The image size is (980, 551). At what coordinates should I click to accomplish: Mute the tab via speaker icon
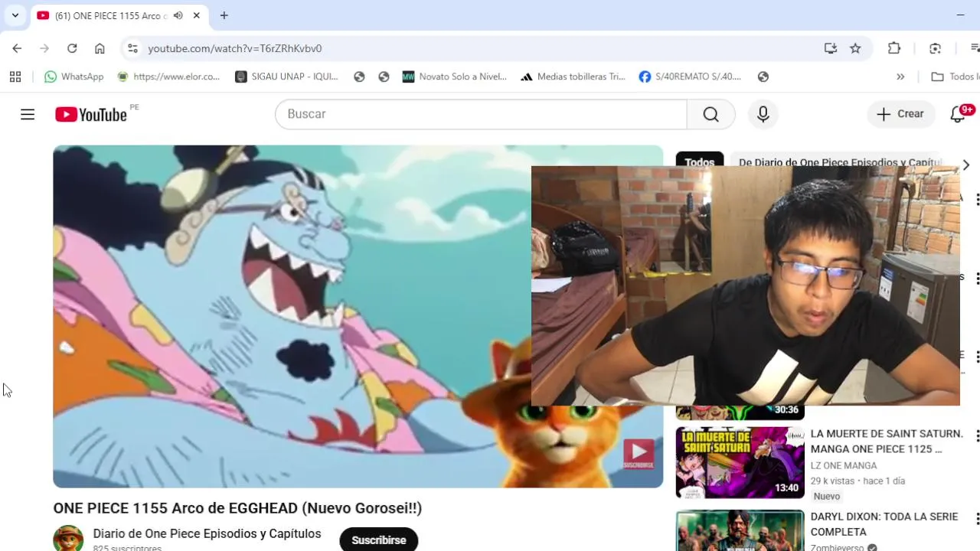coord(178,15)
